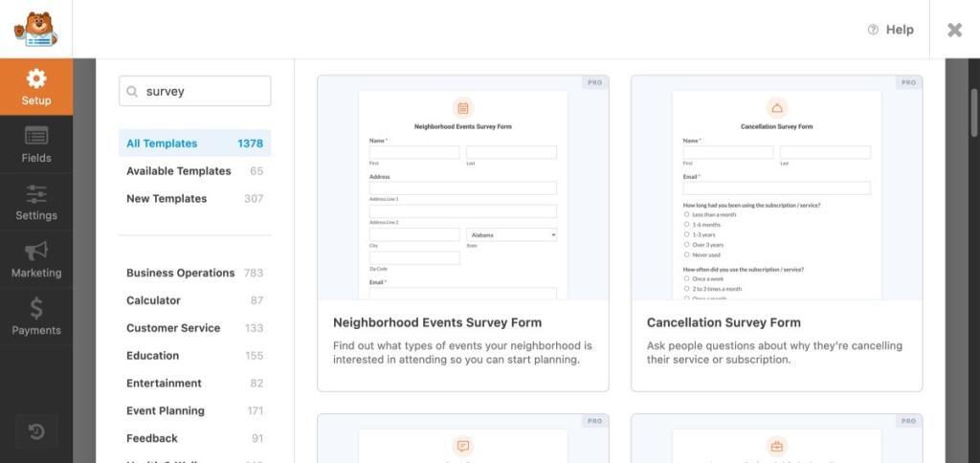This screenshot has height=463, width=980.
Task: Open the Setup panel gear icon
Action: (x=36, y=78)
